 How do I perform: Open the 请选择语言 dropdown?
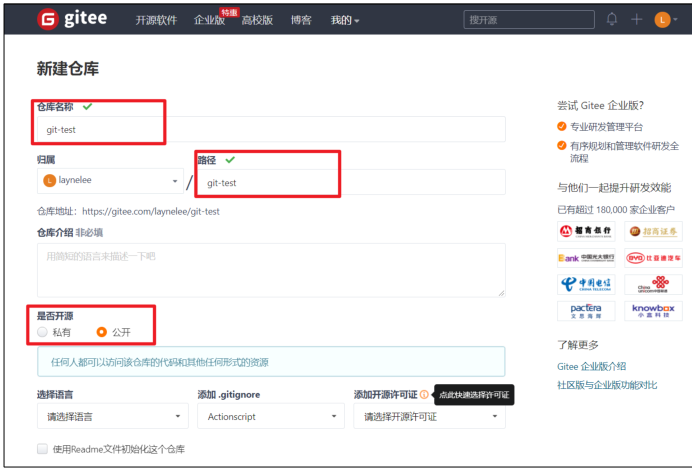tap(113, 416)
